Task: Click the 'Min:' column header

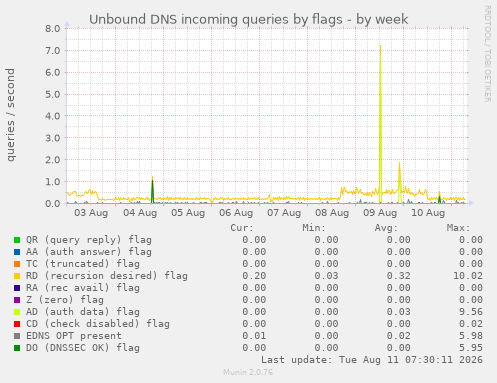Action: point(314,228)
